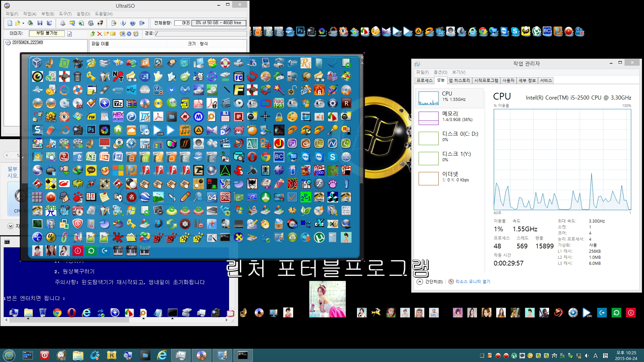The width and height of the screenshot is (644, 362).
Task: Select the 메모리 graph in Task Manager sidebar
Action: pos(449,118)
